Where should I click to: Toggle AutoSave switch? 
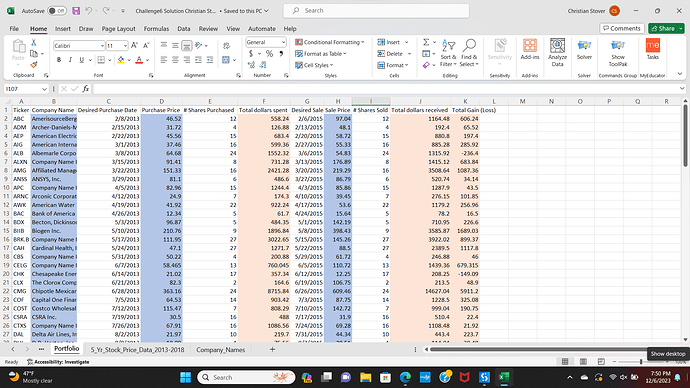coord(57,11)
